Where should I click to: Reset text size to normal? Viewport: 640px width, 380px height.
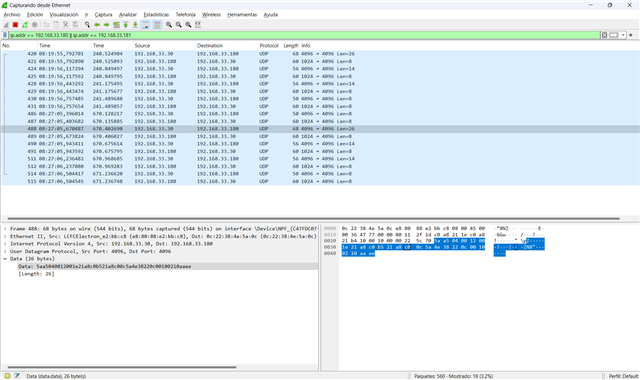point(188,25)
